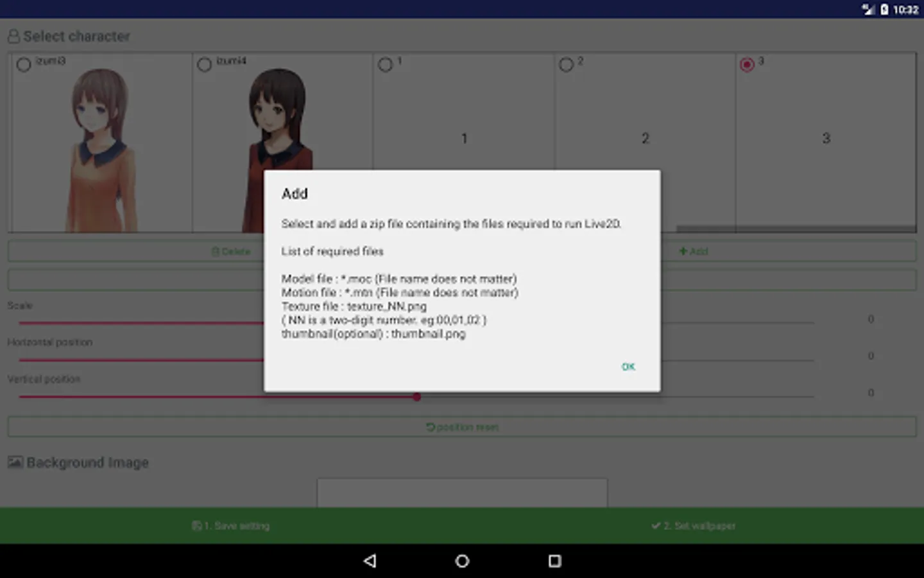
Task: Choose character slot 2 radio button
Action: click(566, 64)
